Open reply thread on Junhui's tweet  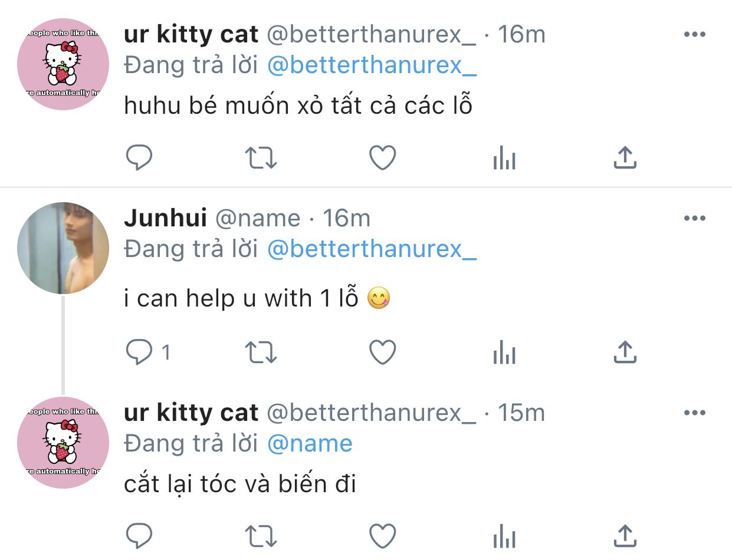139,352
